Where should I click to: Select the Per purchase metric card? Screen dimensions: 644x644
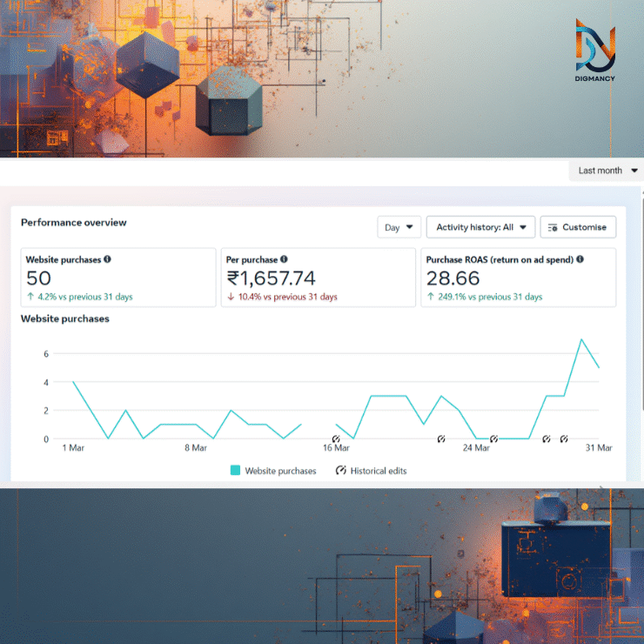(x=318, y=278)
